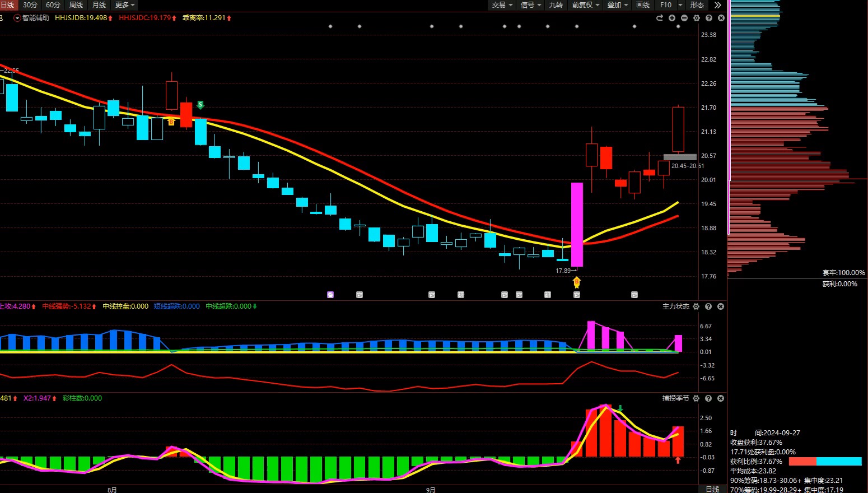Click the 收盘获利:37.67% text

756,443
